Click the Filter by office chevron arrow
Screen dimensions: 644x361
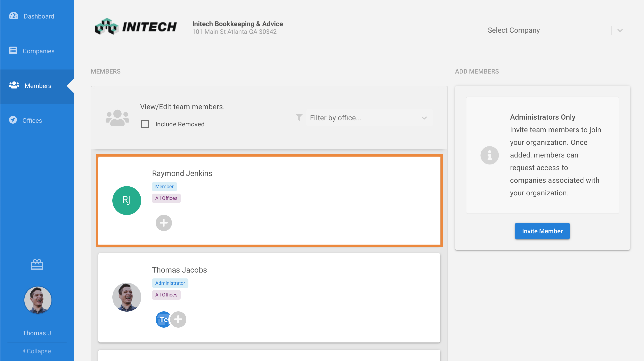click(424, 118)
